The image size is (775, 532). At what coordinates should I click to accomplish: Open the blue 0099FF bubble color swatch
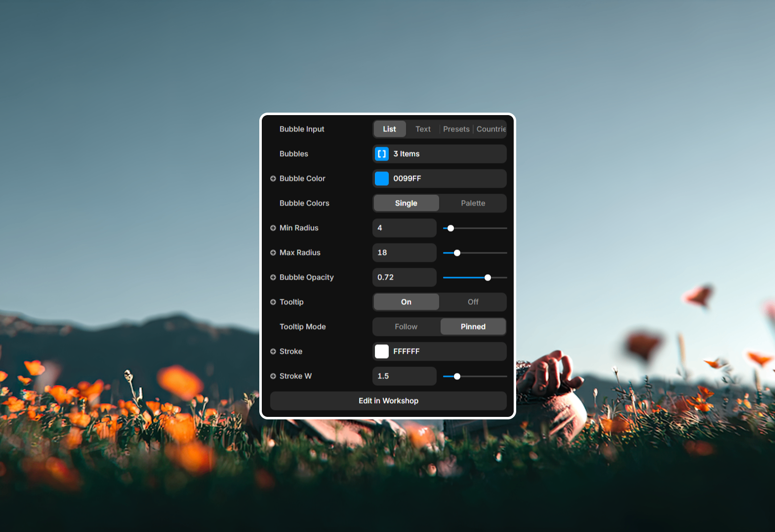[381, 178]
